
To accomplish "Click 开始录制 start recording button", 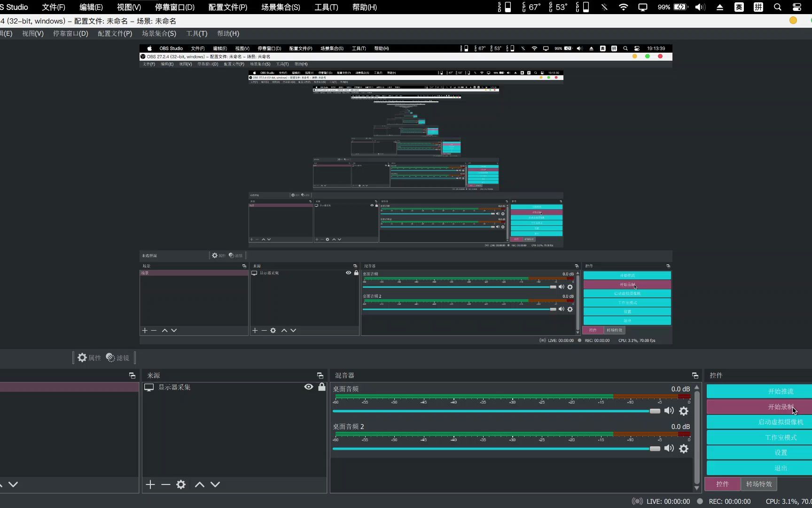I will pyautogui.click(x=759, y=407).
